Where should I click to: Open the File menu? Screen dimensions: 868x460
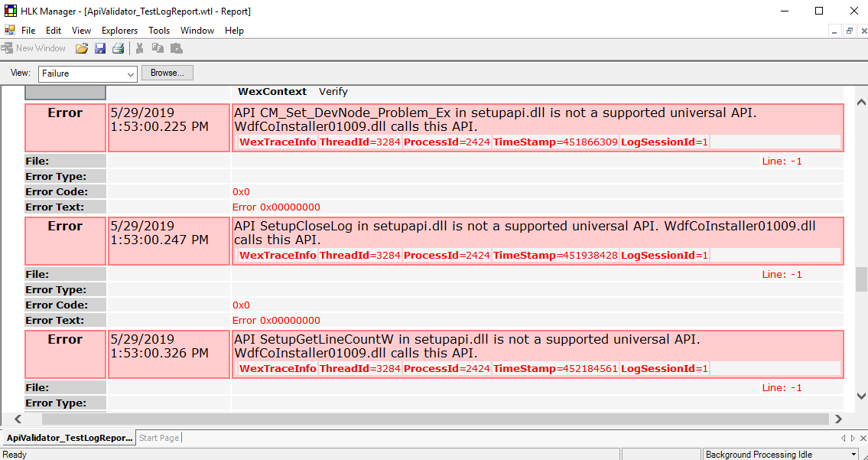[28, 31]
